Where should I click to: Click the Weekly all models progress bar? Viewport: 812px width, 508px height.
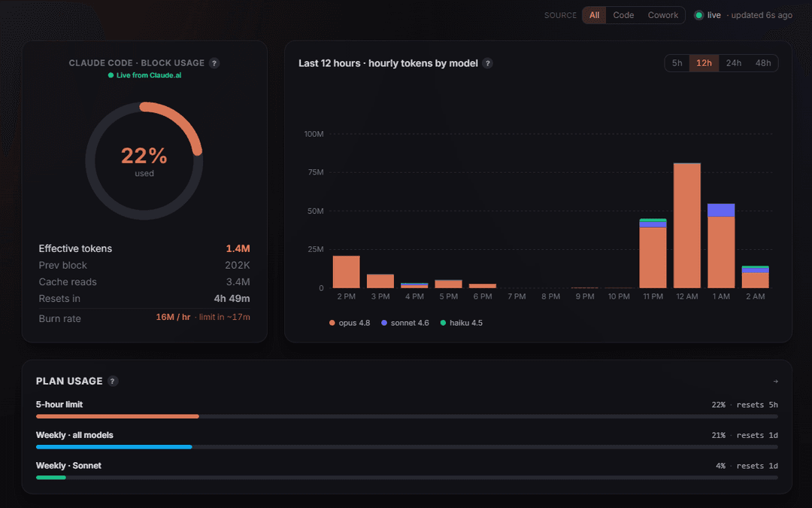click(x=407, y=447)
